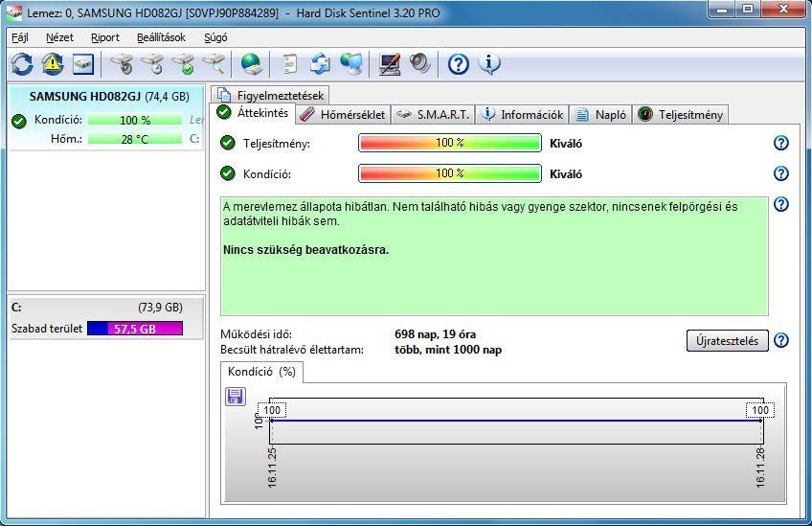Viewport: 812px width, 526px height.
Task: Click the left 100 data point label
Action: (272, 410)
